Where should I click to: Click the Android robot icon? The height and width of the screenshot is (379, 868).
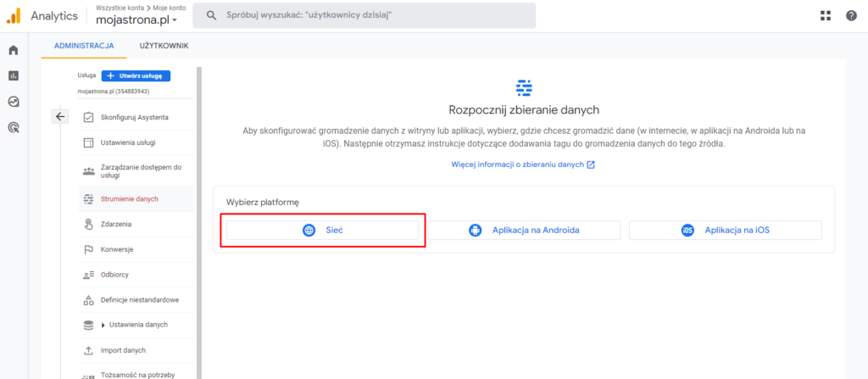point(475,231)
